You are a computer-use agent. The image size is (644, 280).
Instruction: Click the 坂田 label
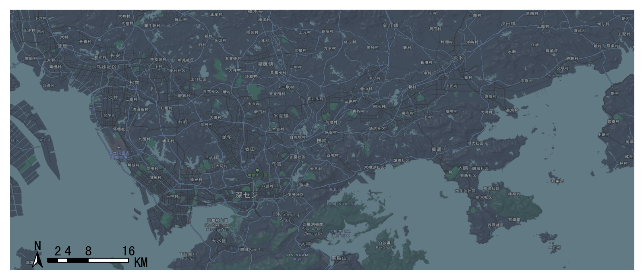[250, 149]
